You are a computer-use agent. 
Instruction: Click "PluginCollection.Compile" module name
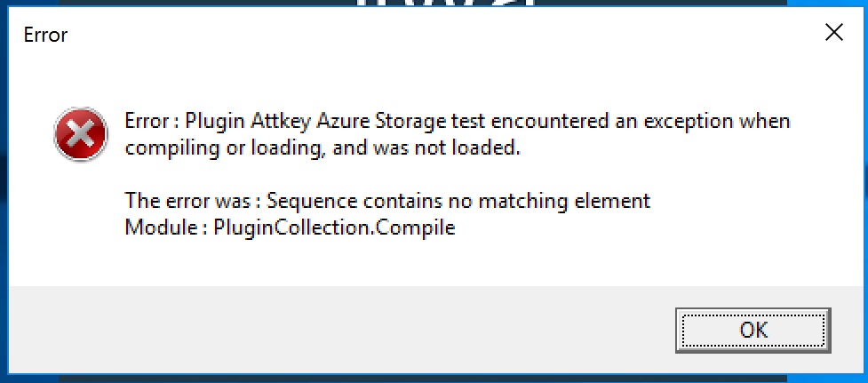(x=334, y=227)
